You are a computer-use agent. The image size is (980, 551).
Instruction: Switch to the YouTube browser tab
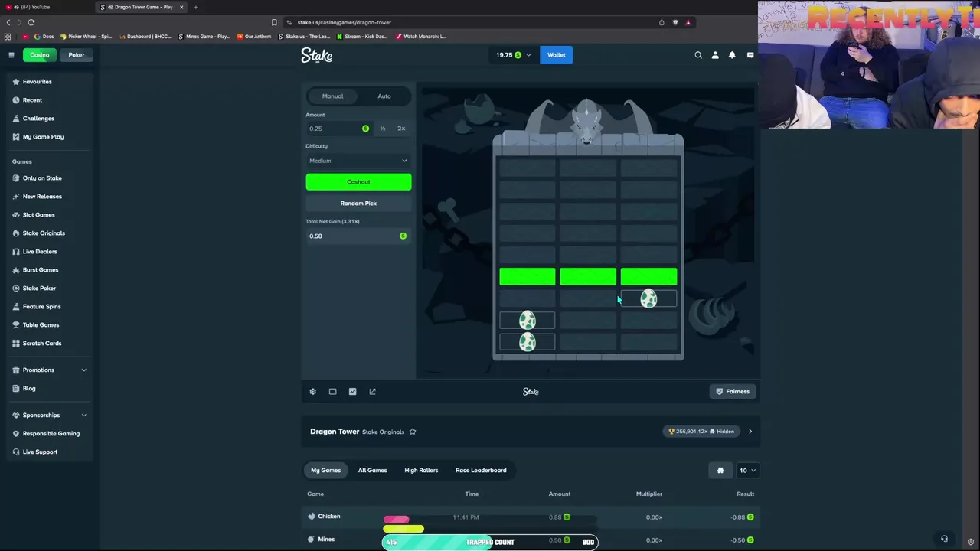click(x=46, y=7)
